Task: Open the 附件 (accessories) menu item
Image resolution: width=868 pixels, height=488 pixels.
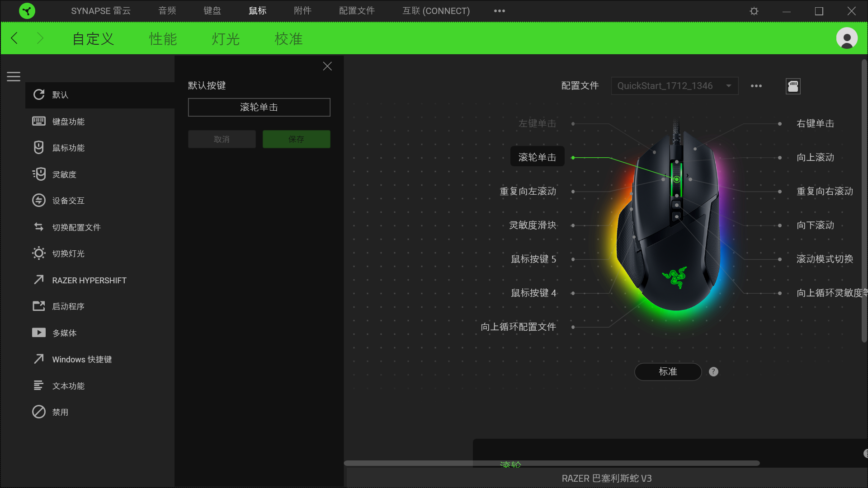Action: (x=302, y=10)
